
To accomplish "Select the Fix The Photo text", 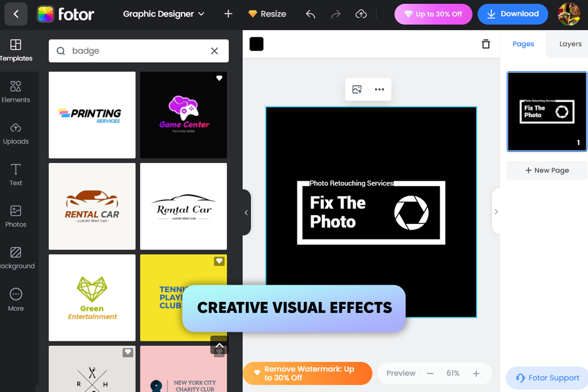I will 338,212.
